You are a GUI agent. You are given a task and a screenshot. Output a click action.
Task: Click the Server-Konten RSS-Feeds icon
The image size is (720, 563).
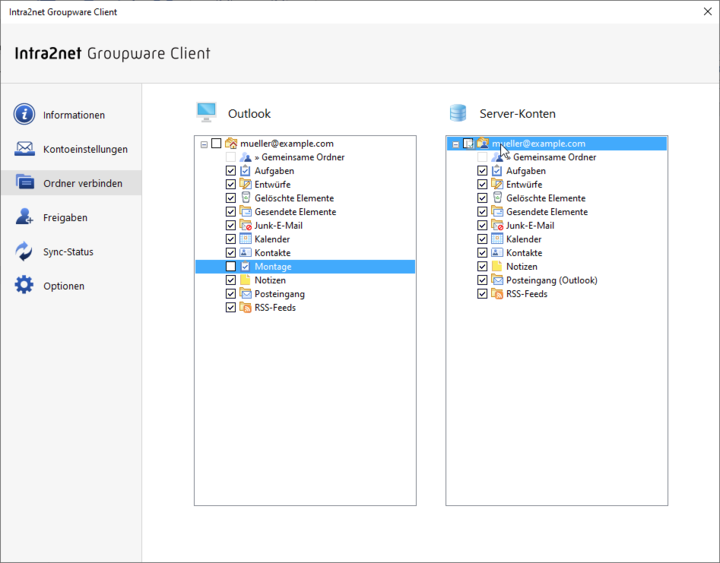click(x=497, y=293)
